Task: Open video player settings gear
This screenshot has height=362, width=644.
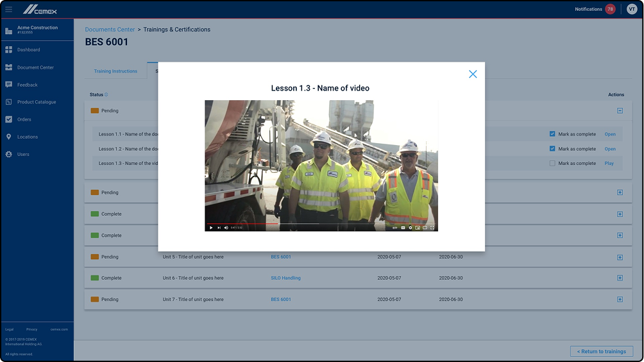Action: tap(411, 228)
